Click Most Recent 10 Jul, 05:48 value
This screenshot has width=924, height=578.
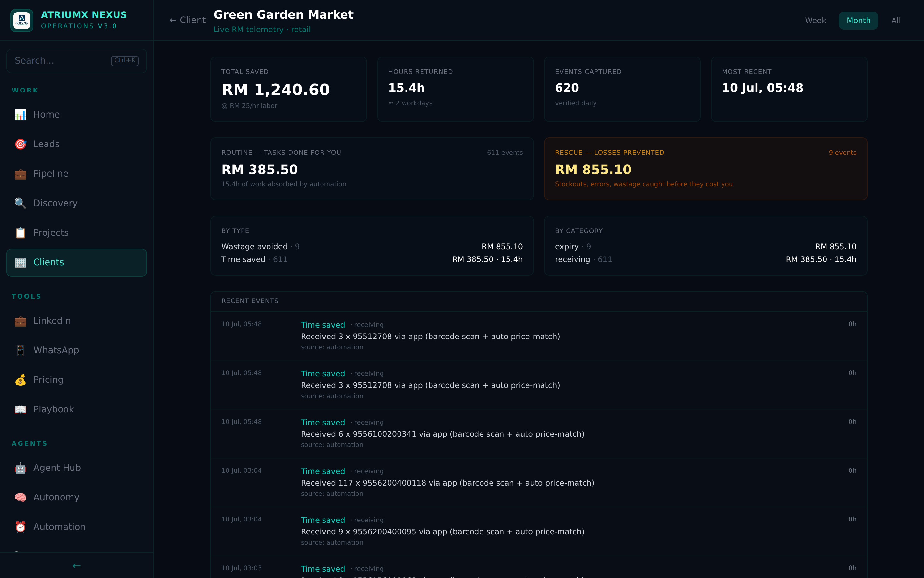coord(763,88)
